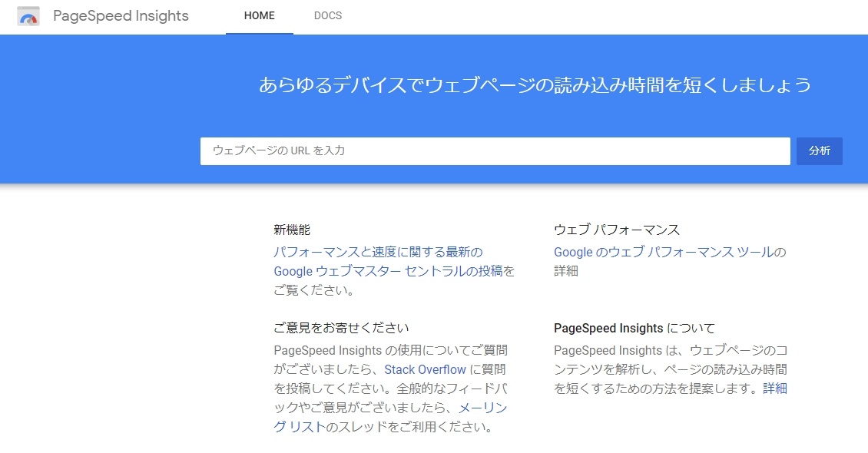868x453 pixels.
Task: Click the 新機能 heading
Action: click(x=292, y=230)
